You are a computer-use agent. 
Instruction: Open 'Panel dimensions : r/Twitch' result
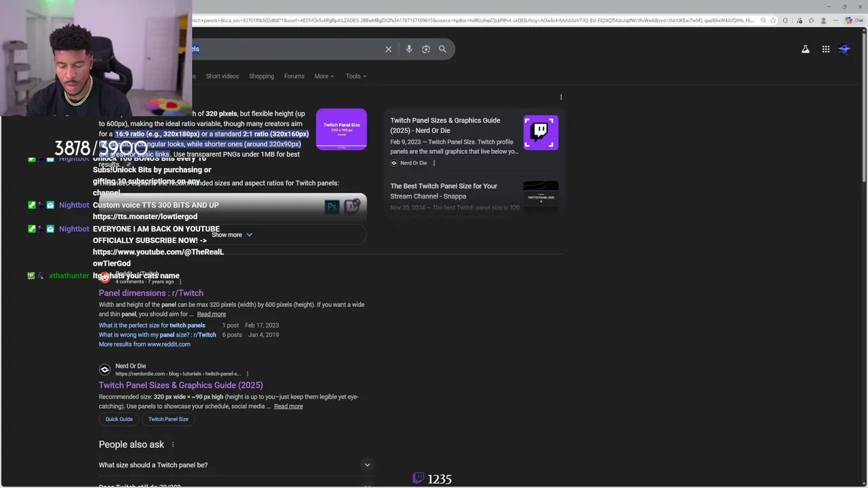pos(151,293)
